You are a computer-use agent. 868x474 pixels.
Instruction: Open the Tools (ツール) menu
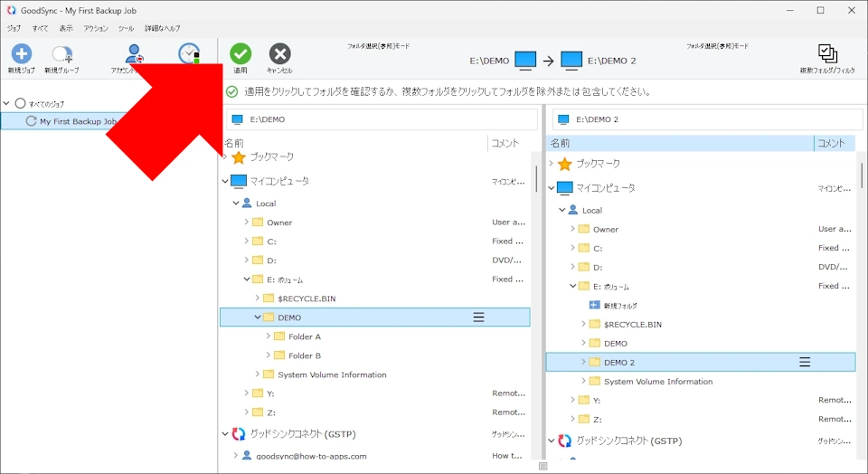click(x=126, y=28)
